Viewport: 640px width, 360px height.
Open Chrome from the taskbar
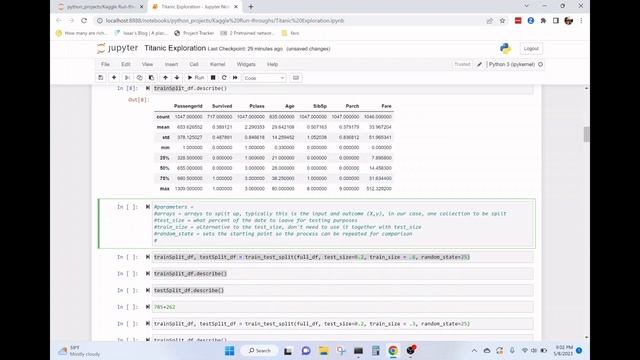393,351
